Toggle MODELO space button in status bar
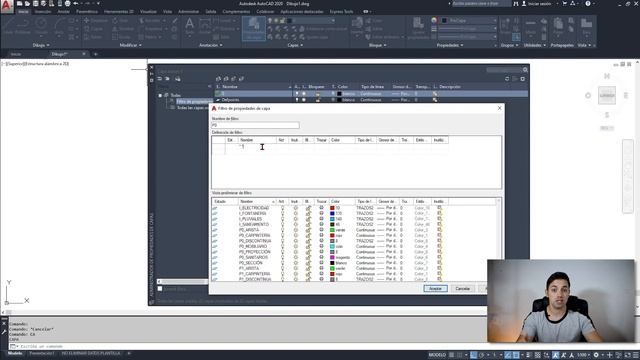 (x=437, y=355)
